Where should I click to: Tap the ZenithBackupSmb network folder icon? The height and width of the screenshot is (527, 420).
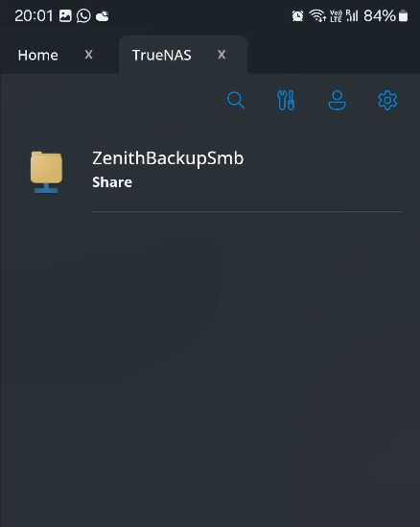pyautogui.click(x=46, y=172)
